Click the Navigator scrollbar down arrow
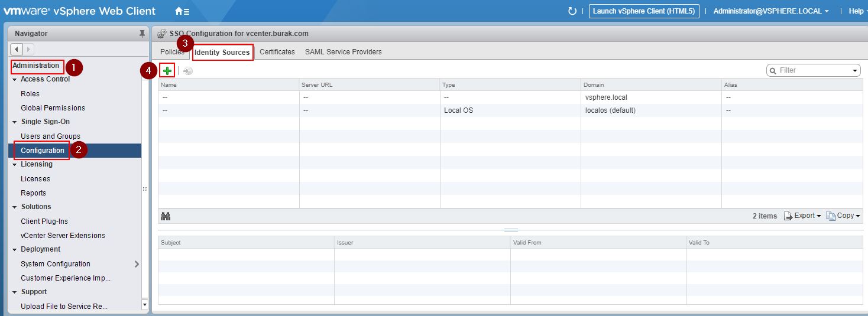Image resolution: width=868 pixels, height=316 pixels. pos(145,305)
